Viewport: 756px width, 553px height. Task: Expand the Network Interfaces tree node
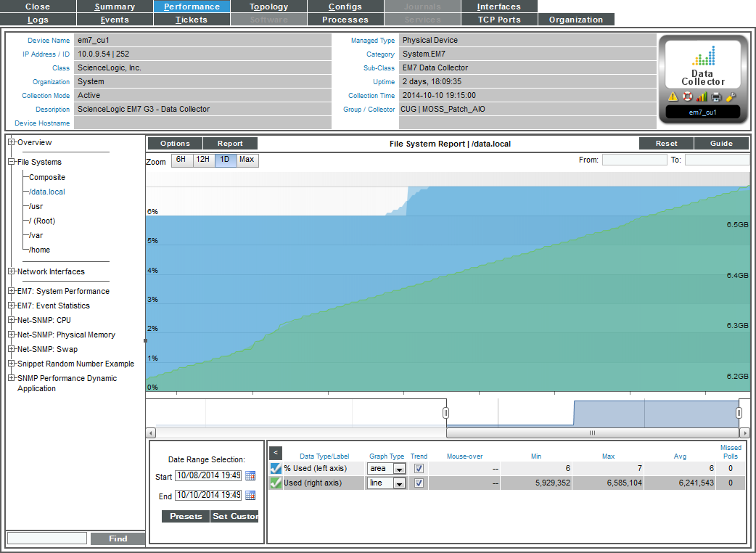(x=12, y=271)
